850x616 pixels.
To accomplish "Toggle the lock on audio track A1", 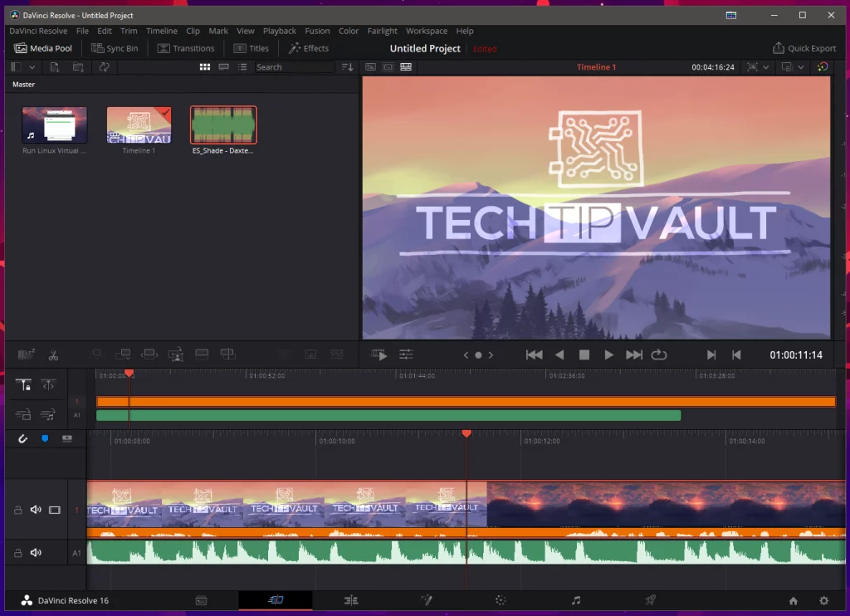I will 18,553.
